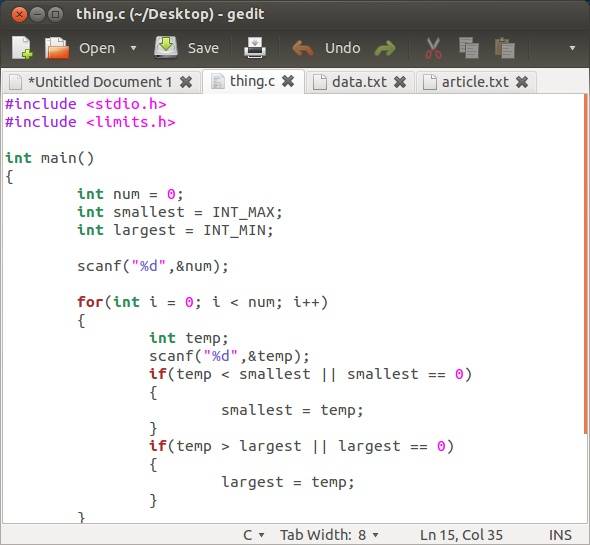Click on INT_MIN in the code
This screenshot has height=545, width=590.
click(234, 230)
